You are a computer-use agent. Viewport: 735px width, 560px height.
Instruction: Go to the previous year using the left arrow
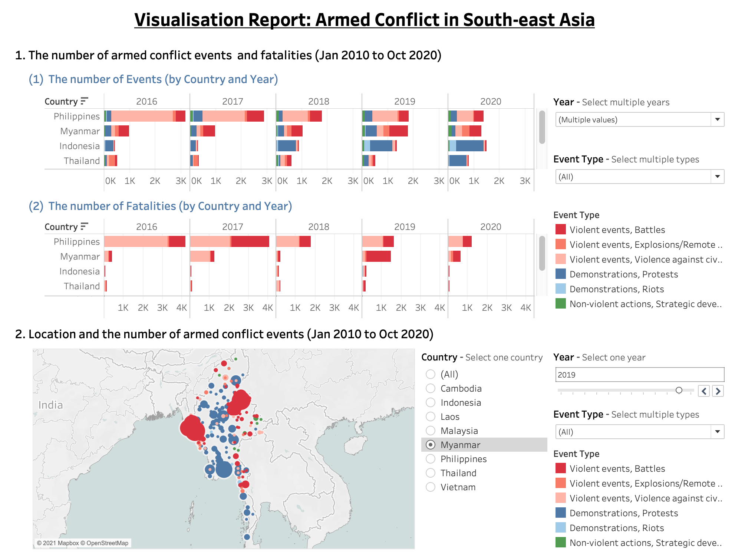704,391
